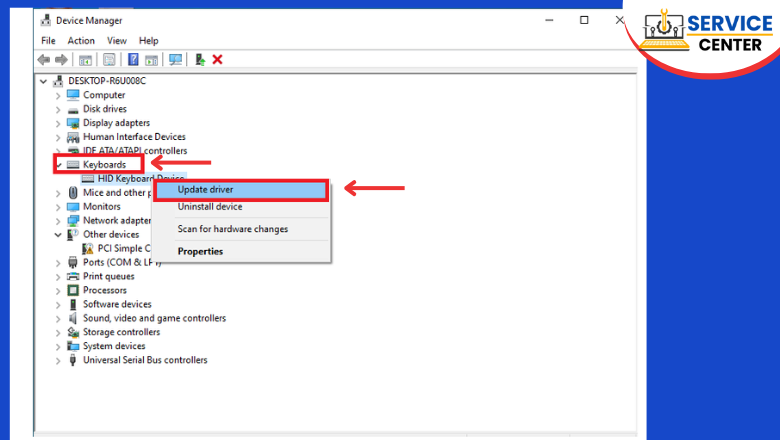This screenshot has height=440, width=780.
Task: Select the Print queues label
Action: pos(108,276)
